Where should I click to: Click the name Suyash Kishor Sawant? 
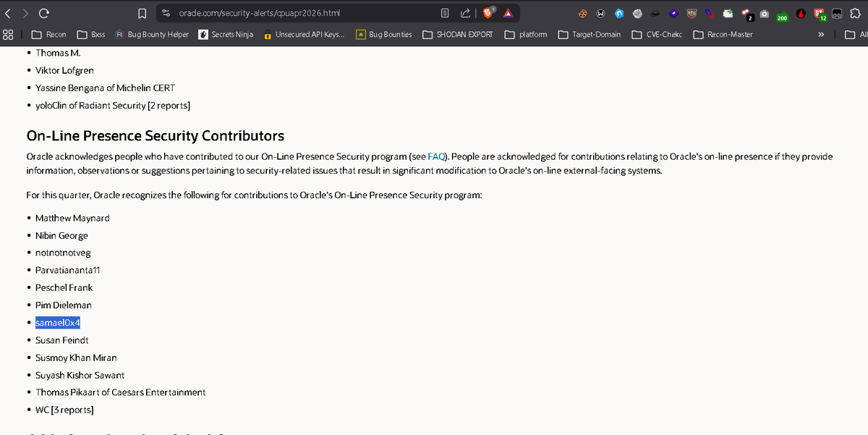pyautogui.click(x=80, y=375)
